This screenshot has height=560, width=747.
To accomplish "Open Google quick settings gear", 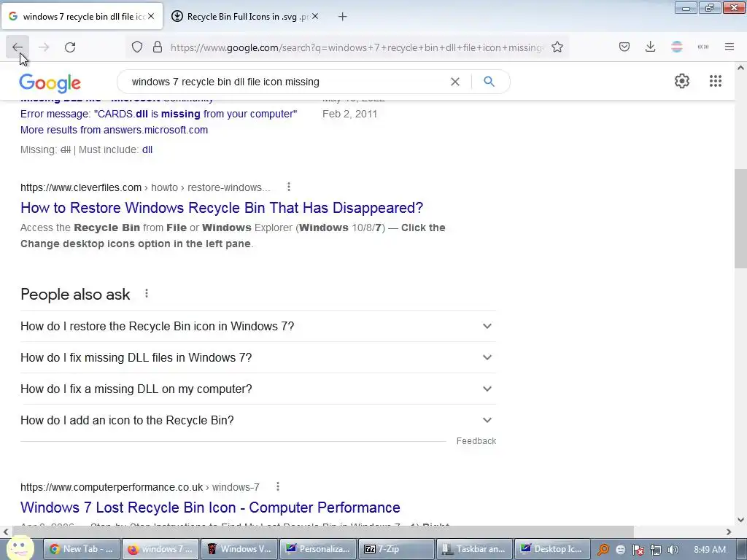I will 682,81.
